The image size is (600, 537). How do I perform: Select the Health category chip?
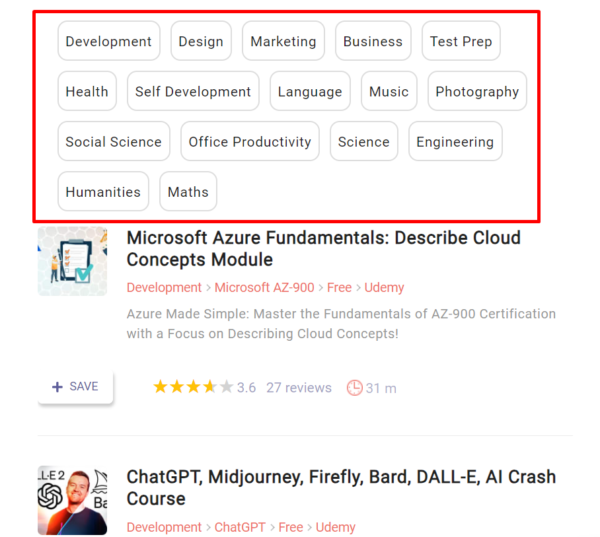click(x=87, y=91)
